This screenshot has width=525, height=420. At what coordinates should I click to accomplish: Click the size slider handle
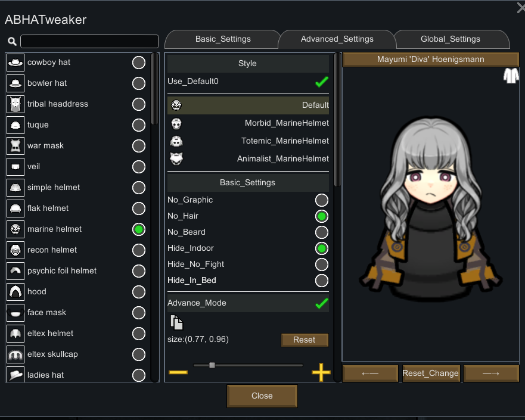(212, 365)
